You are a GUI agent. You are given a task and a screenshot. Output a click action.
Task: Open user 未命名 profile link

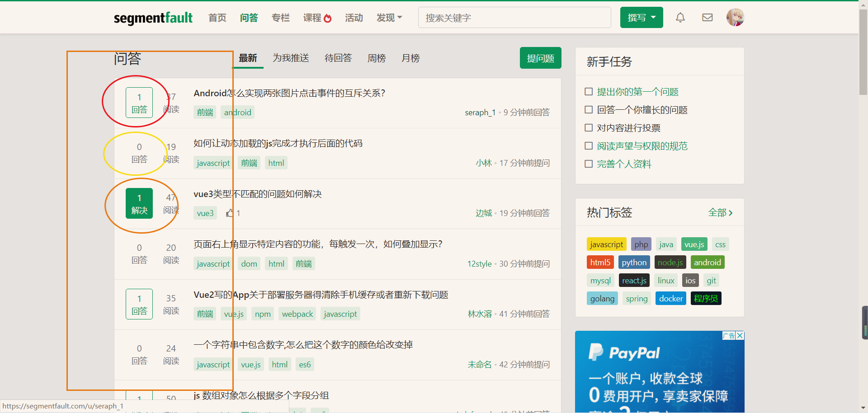point(480,364)
